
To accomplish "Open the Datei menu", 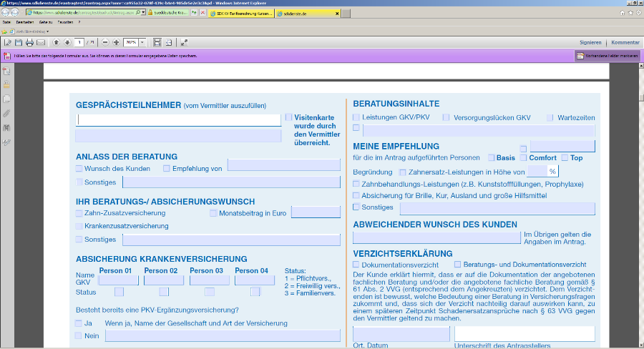I will pos(6,22).
